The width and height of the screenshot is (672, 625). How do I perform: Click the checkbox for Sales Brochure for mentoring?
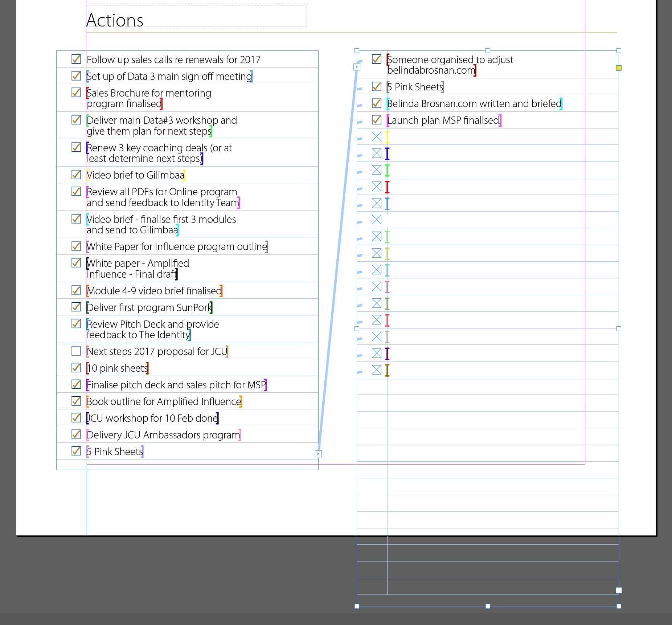coord(76,92)
